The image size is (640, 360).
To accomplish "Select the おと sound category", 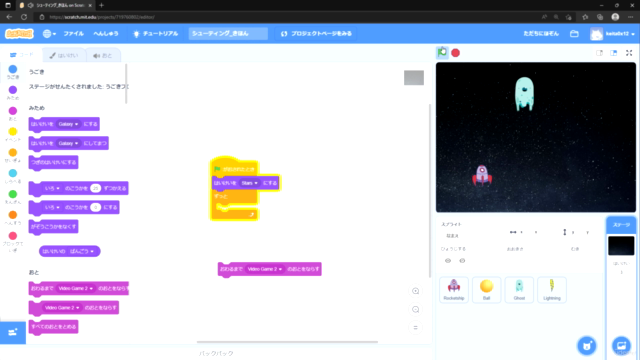I will pos(13,113).
